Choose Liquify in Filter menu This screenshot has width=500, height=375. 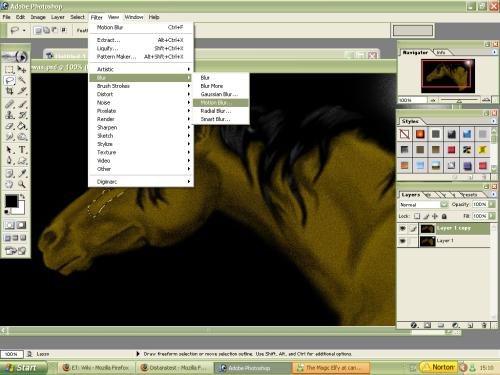(x=141, y=48)
